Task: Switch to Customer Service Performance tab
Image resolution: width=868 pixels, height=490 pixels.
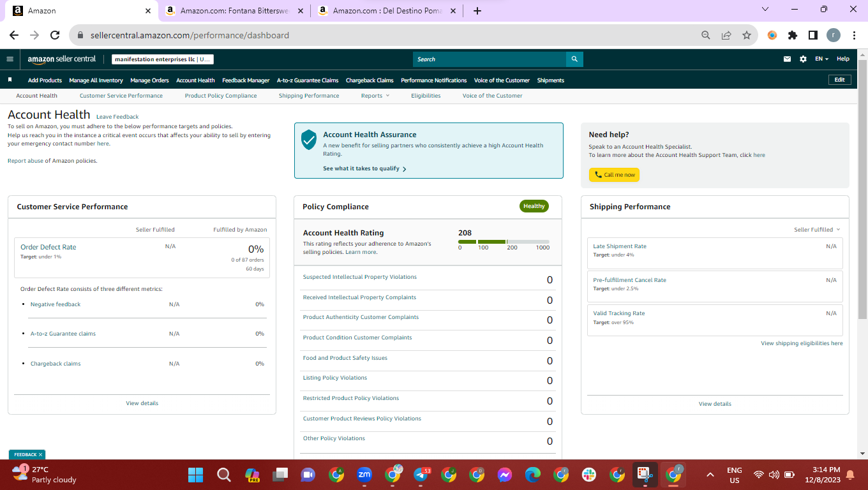Action: pos(121,96)
